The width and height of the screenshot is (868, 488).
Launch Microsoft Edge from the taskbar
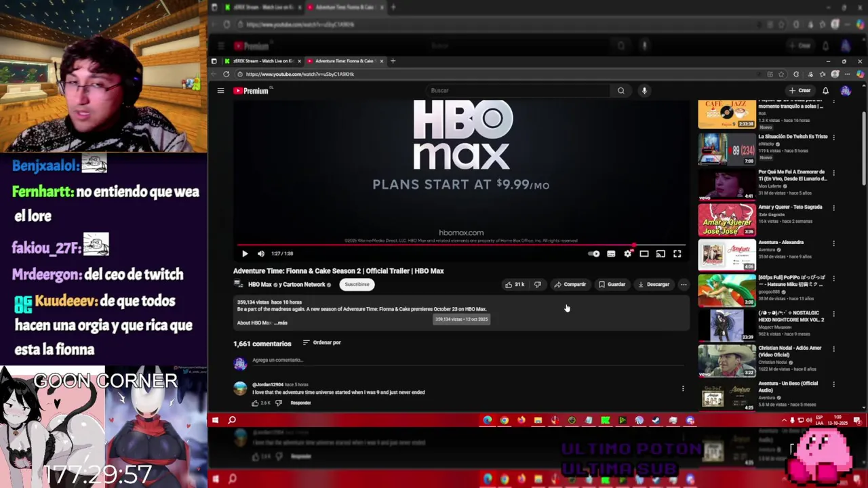coord(488,420)
